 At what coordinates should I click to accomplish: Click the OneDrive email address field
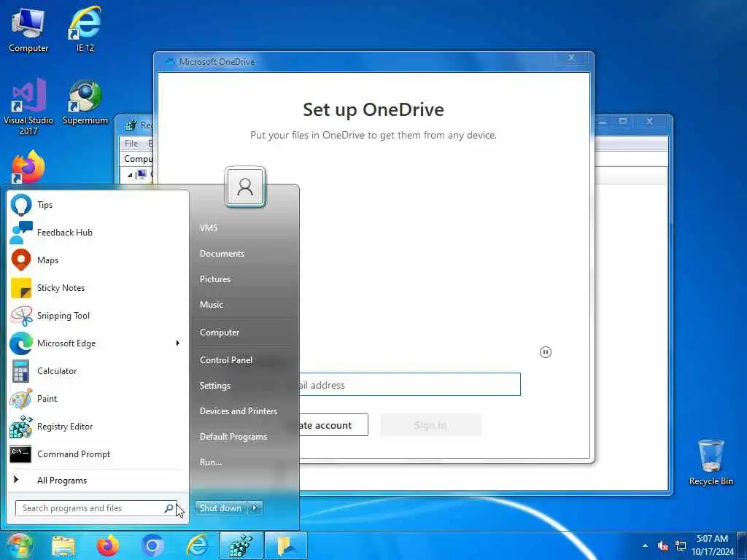(x=410, y=385)
